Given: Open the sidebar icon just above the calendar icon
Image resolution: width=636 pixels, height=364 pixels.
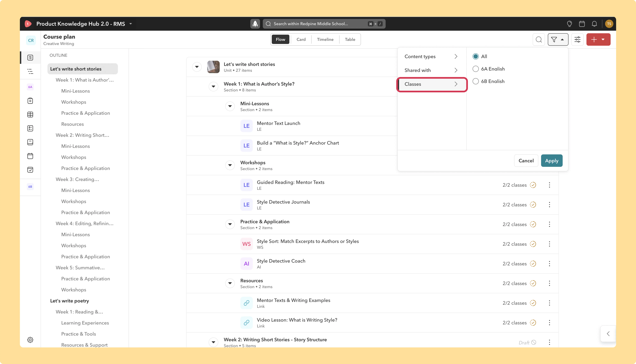Looking at the screenshot, I should point(30,142).
